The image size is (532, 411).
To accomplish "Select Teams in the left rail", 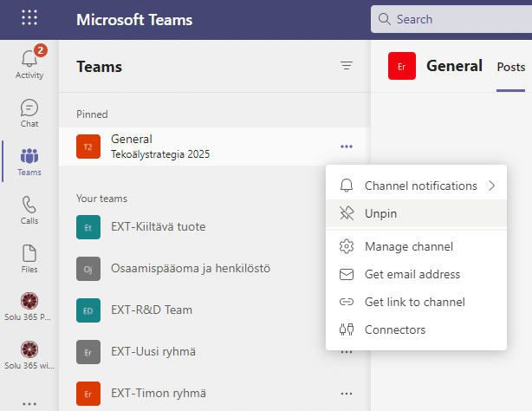I will [29, 161].
